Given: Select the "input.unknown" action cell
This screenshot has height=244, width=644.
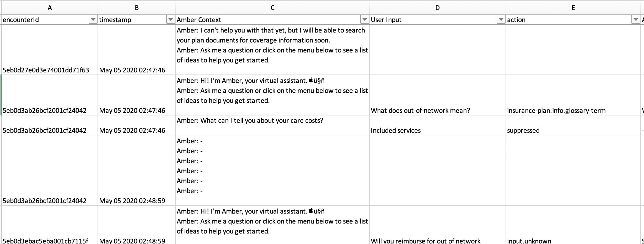Looking at the screenshot, I should 529,241.
